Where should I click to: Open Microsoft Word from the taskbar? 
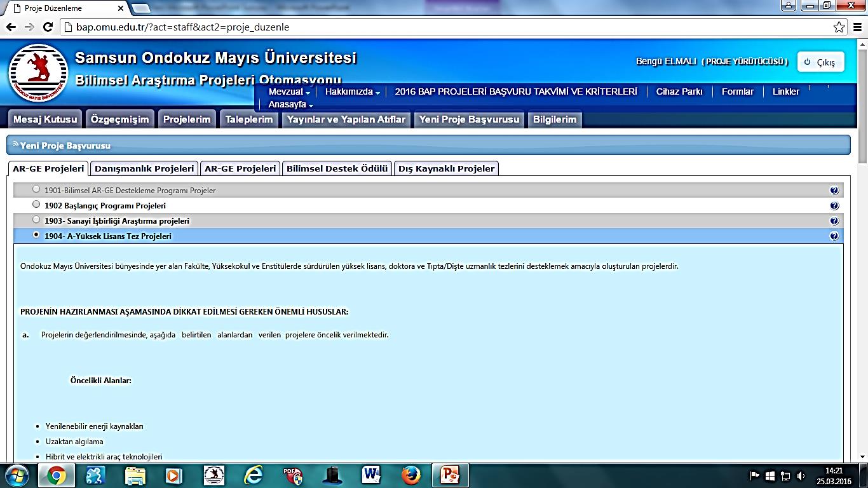pyautogui.click(x=371, y=475)
